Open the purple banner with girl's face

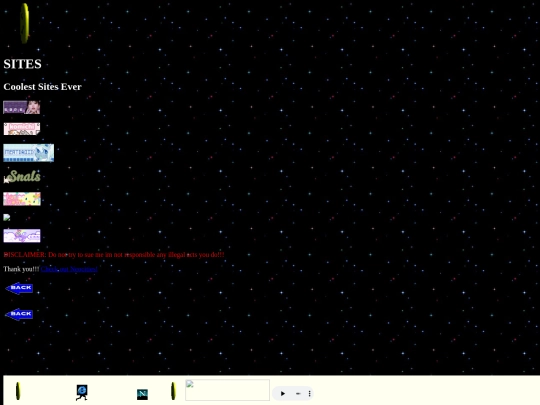22,107
